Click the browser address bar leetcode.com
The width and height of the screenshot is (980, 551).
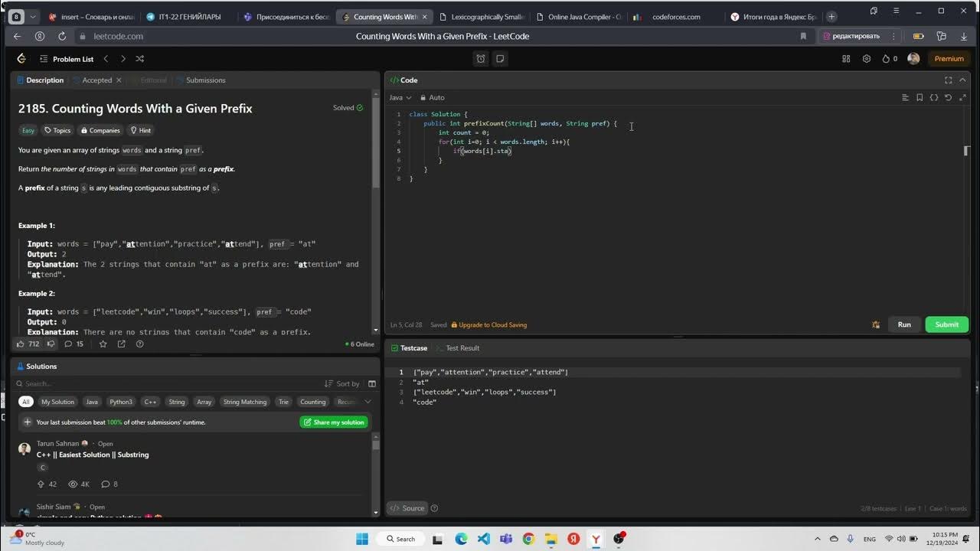point(118,36)
